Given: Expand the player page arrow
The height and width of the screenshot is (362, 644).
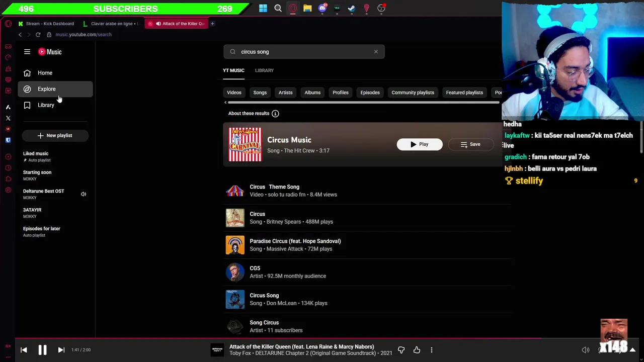Looking at the screenshot, I should click(x=632, y=350).
